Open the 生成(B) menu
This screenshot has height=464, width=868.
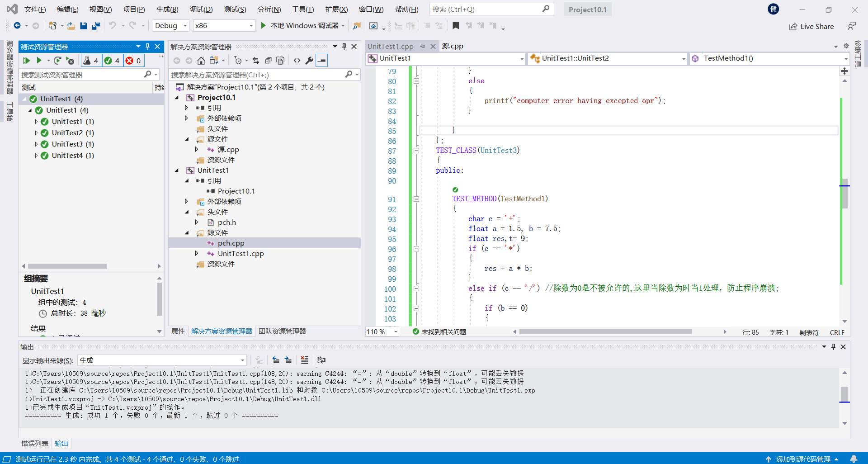pyautogui.click(x=167, y=9)
